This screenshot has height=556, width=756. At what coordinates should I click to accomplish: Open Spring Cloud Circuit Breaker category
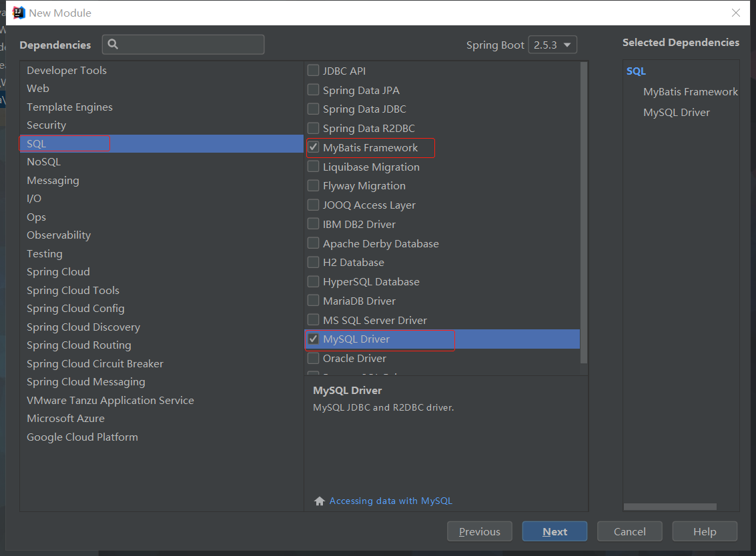click(x=161, y=363)
